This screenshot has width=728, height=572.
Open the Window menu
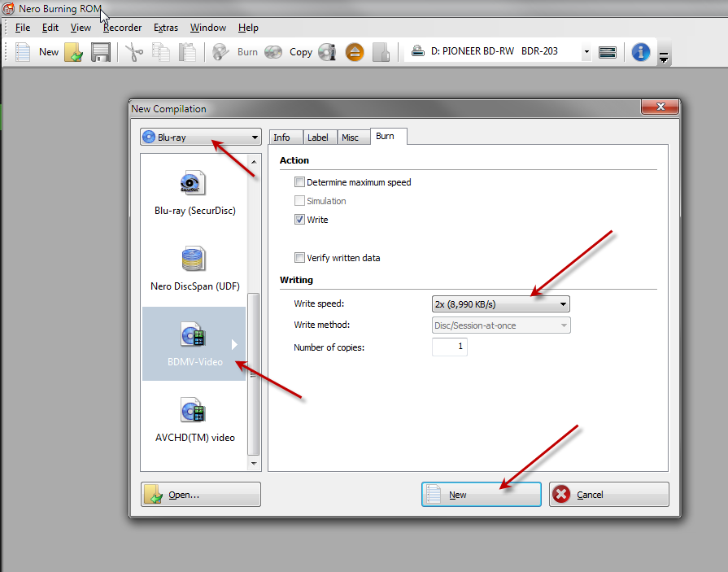click(x=208, y=28)
